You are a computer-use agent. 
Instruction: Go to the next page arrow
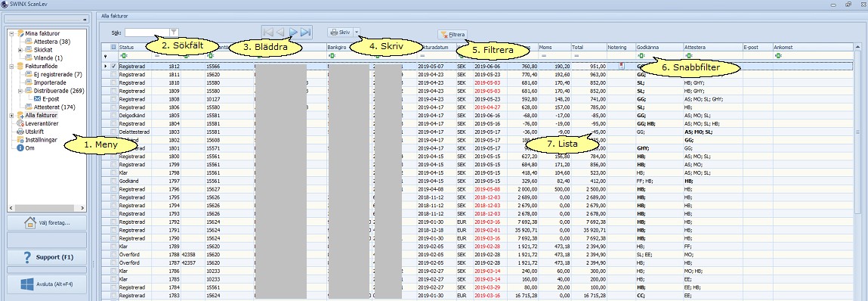[x=293, y=33]
